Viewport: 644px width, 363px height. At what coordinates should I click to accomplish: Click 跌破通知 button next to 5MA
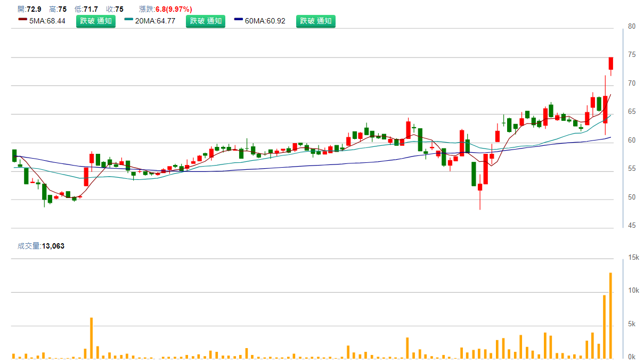click(x=96, y=21)
